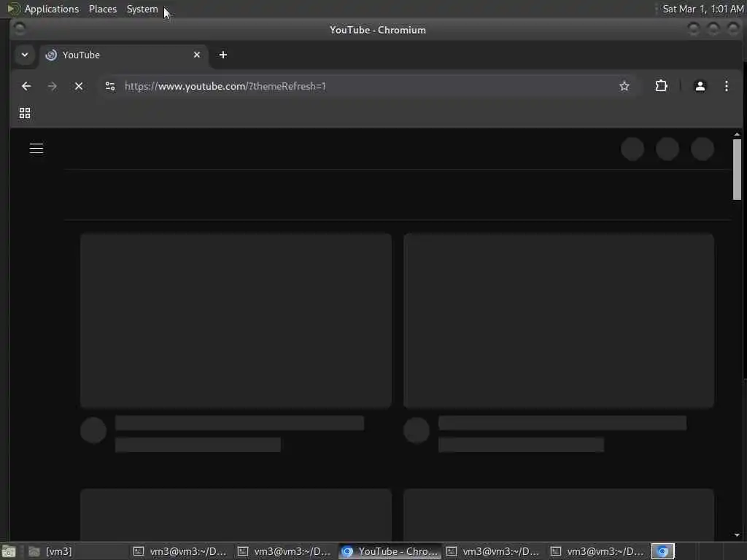Image resolution: width=747 pixels, height=560 pixels.
Task: Open the Chromium profile avatar button
Action: pyautogui.click(x=700, y=86)
